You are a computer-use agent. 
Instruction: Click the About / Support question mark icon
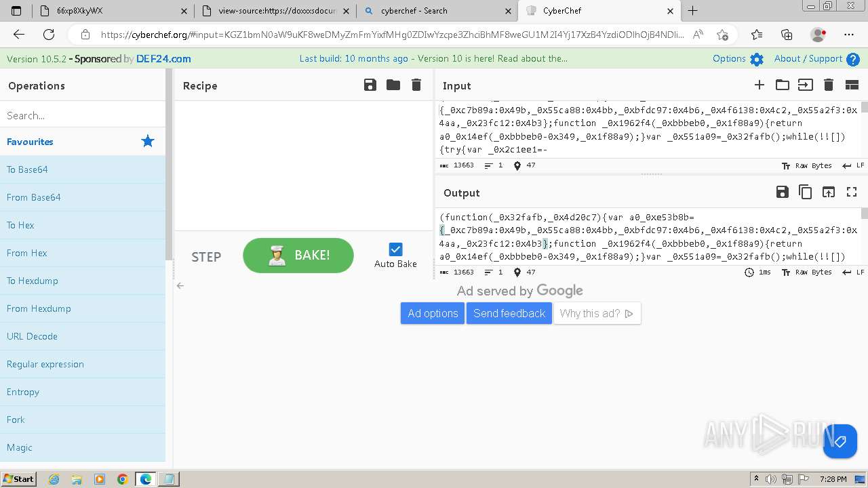[853, 59]
